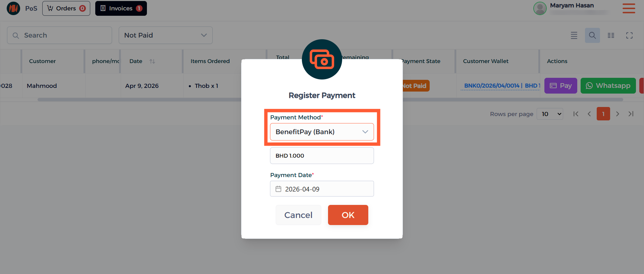The height and width of the screenshot is (274, 644).
Task: Confirm payment with OK button
Action: (348, 215)
